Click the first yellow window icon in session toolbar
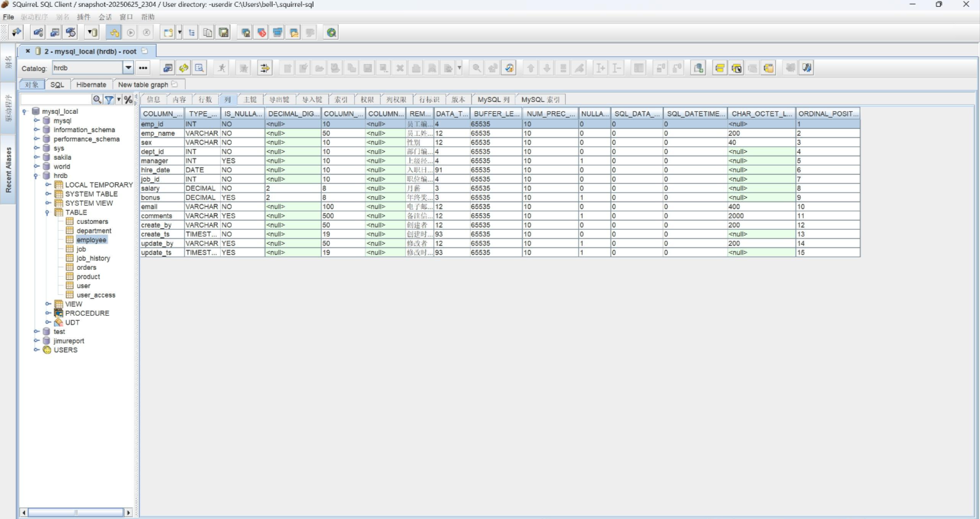Viewport: 980px width, 519px height. [x=720, y=68]
